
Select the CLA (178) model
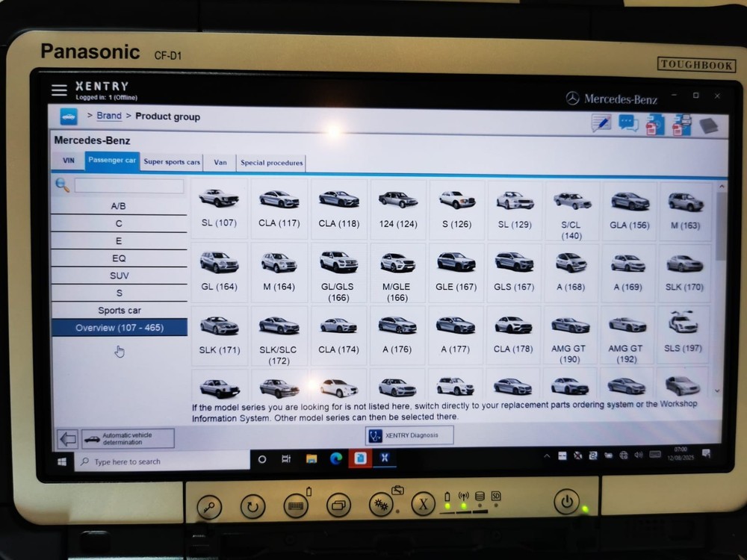[x=513, y=336]
